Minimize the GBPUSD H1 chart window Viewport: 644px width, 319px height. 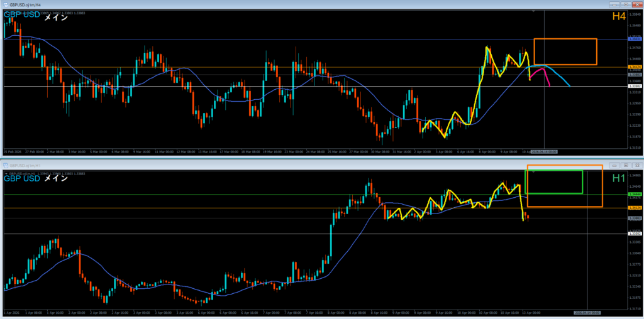point(616,165)
